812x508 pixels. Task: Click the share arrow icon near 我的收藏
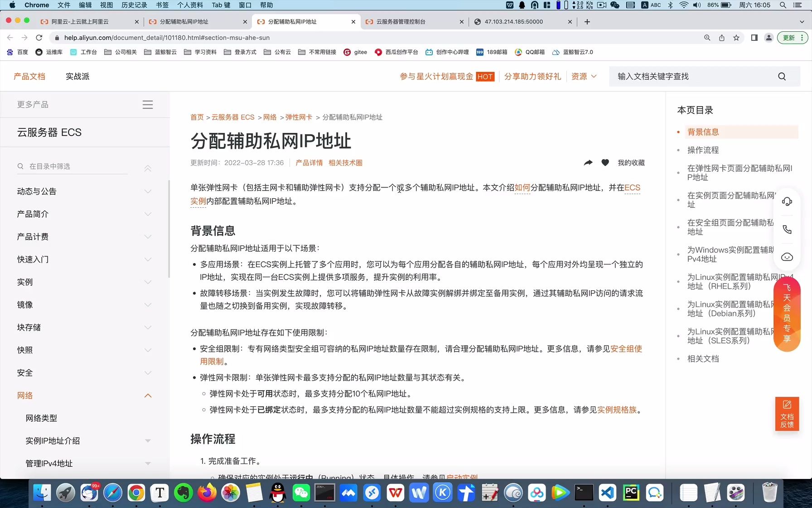588,162
